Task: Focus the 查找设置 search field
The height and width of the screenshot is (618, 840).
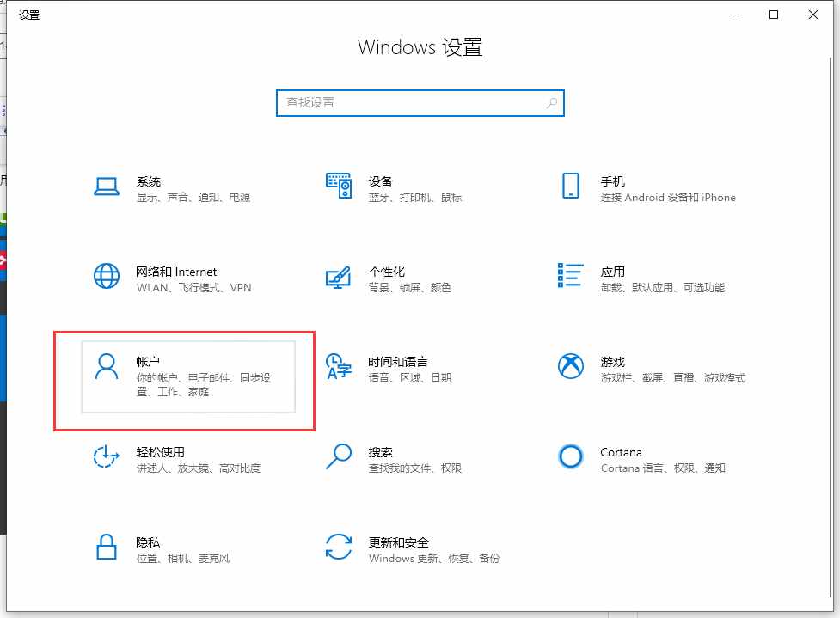Action: 420,103
